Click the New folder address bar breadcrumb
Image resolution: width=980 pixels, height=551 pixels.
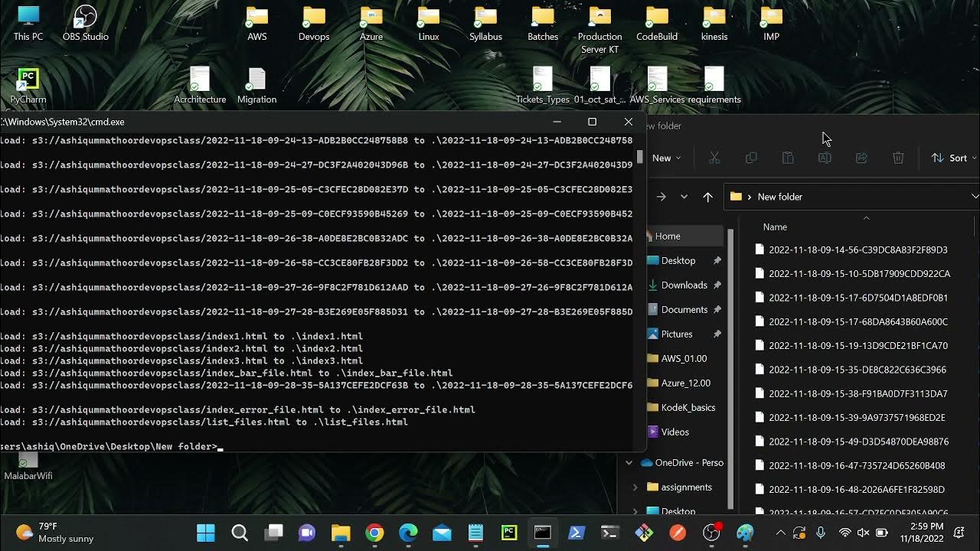[780, 197]
